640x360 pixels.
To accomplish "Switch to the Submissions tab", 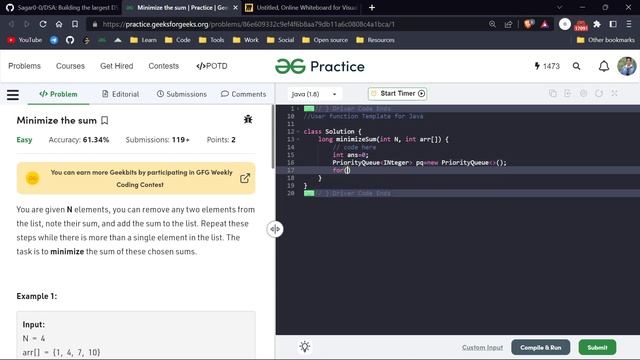I will point(182,94).
